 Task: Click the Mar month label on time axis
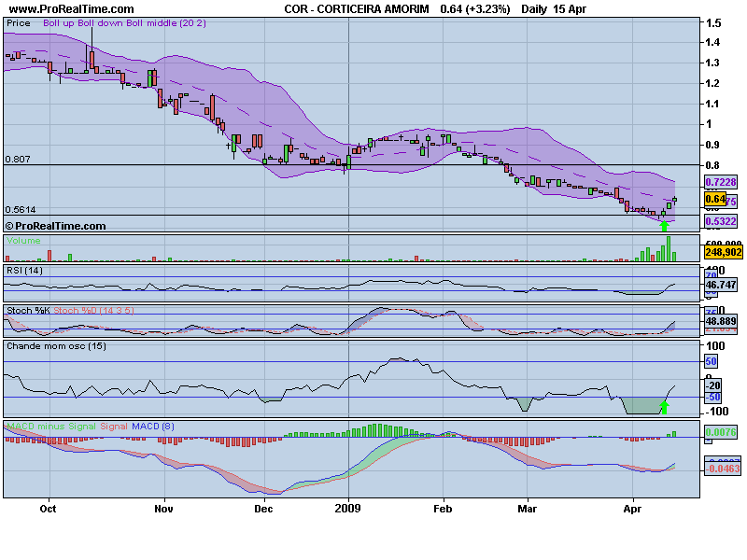click(528, 509)
